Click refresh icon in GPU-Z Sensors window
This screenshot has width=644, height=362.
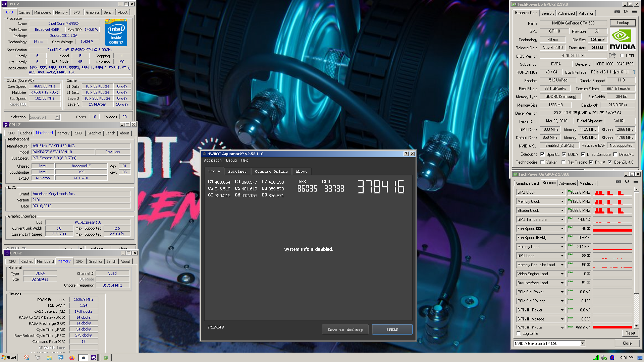pyautogui.click(x=627, y=182)
